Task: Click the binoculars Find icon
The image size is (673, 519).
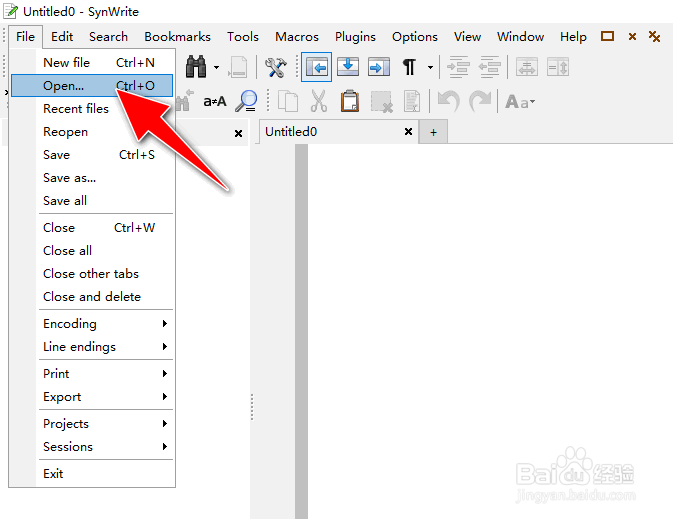Action: tap(196, 67)
